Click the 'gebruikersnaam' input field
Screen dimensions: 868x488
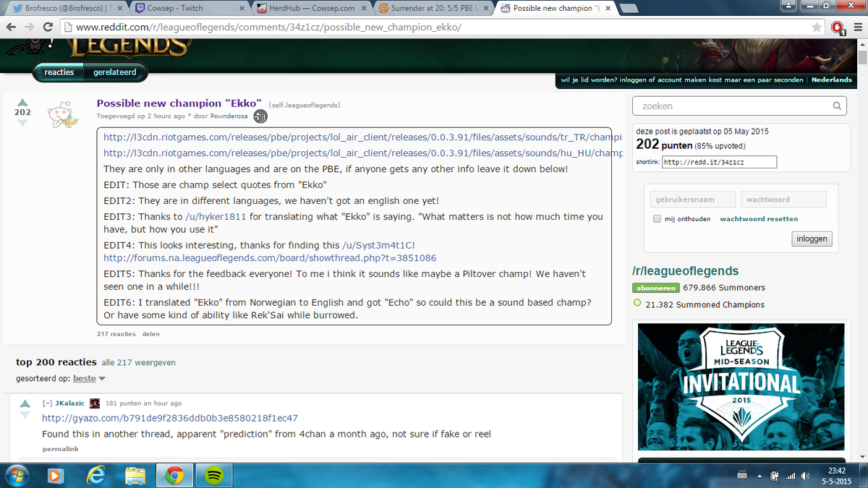coord(693,200)
